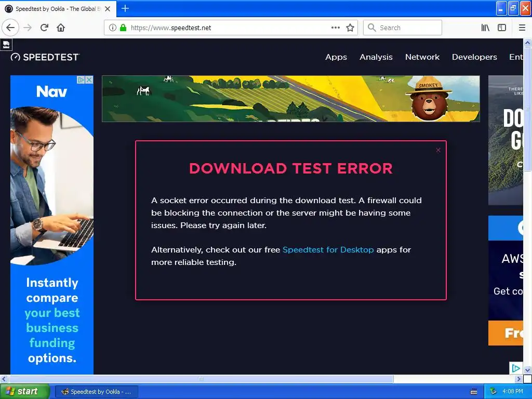Click the horizontal scrollbar right arrow
The height and width of the screenshot is (399, 532).
518,379
